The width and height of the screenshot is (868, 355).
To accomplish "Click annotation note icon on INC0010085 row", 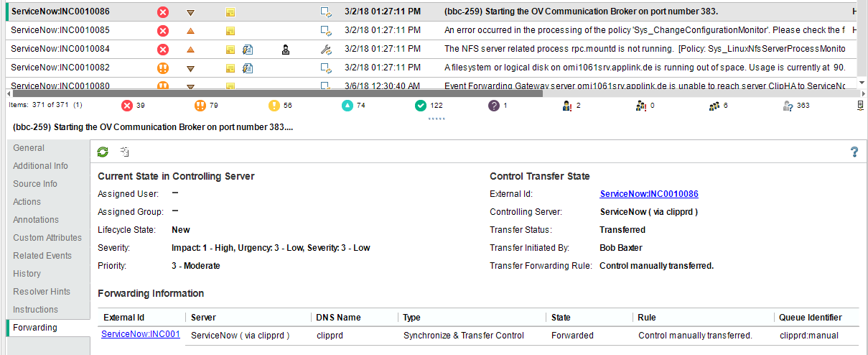I will click(x=230, y=31).
